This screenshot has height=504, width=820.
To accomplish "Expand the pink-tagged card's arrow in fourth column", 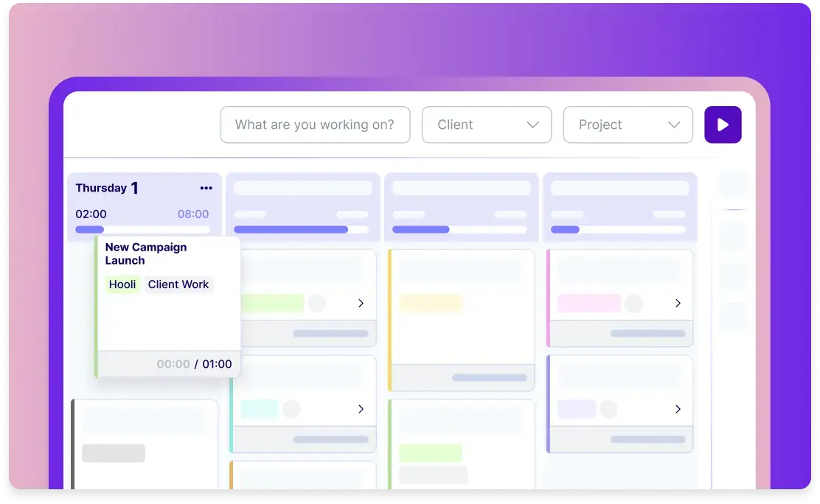I will tap(678, 303).
